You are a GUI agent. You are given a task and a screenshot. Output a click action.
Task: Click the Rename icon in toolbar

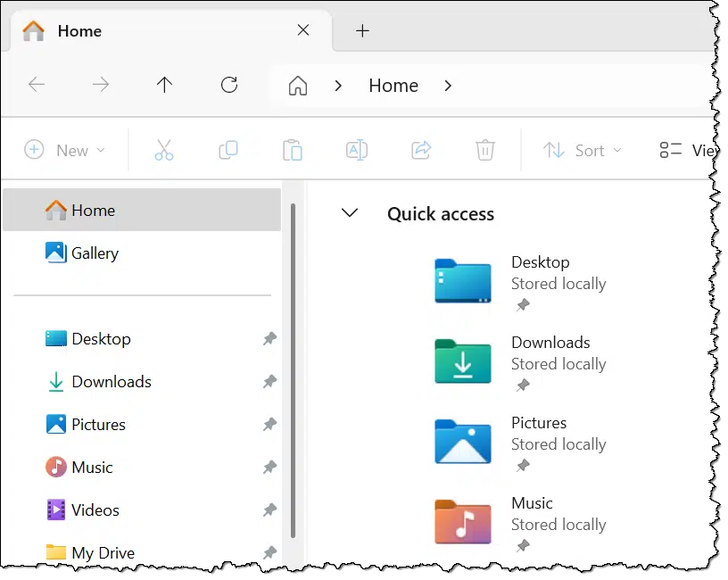357,150
